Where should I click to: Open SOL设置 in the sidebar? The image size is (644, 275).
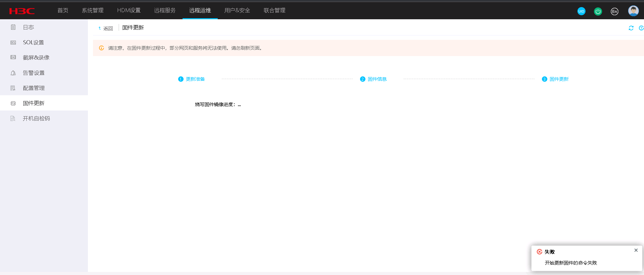tap(44, 42)
